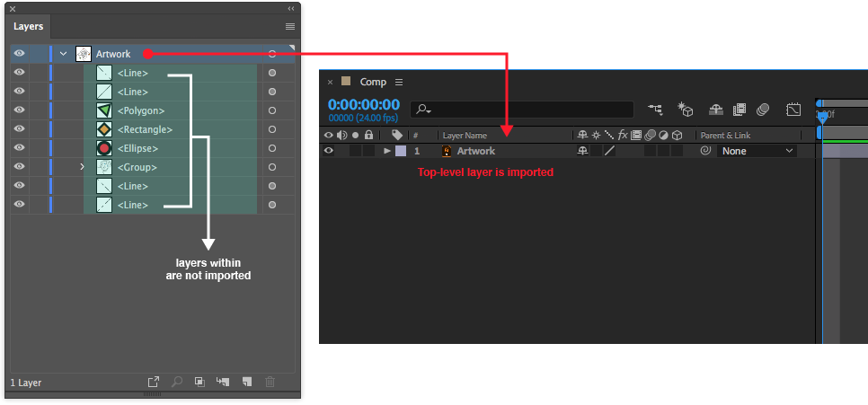Click Collect For Export icon in Layers panel
The height and width of the screenshot is (405, 868).
click(154, 382)
